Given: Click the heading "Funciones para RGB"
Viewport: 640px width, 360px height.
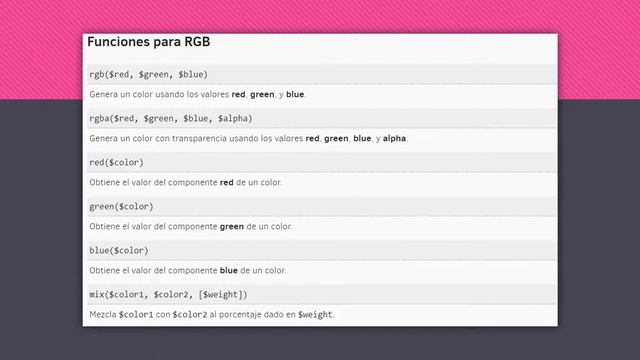Looking at the screenshot, I should 149,42.
